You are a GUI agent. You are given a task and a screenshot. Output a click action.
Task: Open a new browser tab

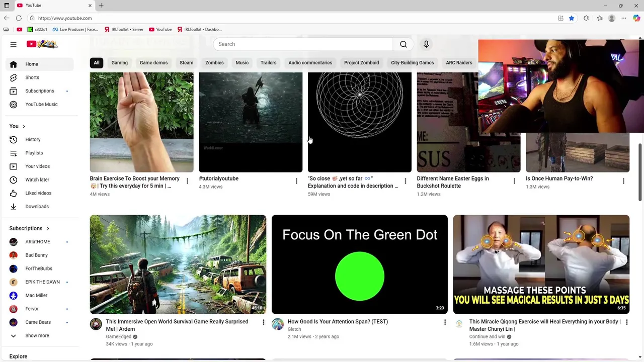pos(101,6)
